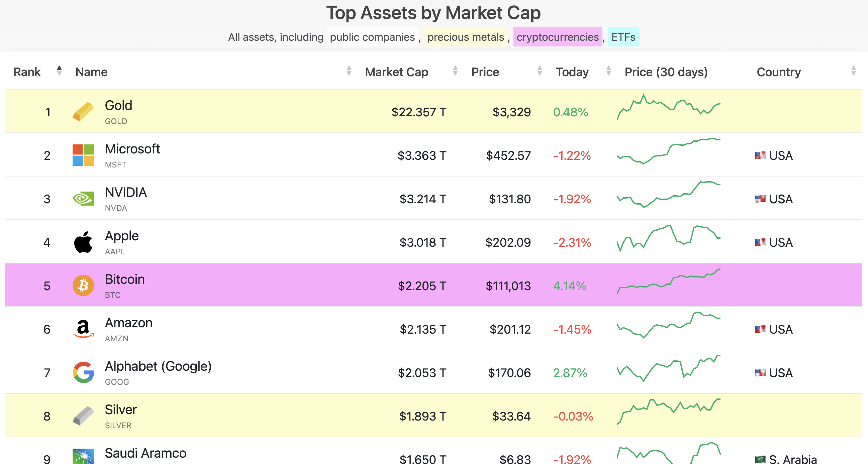The height and width of the screenshot is (464, 868).
Task: Click the USA flag in NVIDIA row
Action: click(x=760, y=199)
